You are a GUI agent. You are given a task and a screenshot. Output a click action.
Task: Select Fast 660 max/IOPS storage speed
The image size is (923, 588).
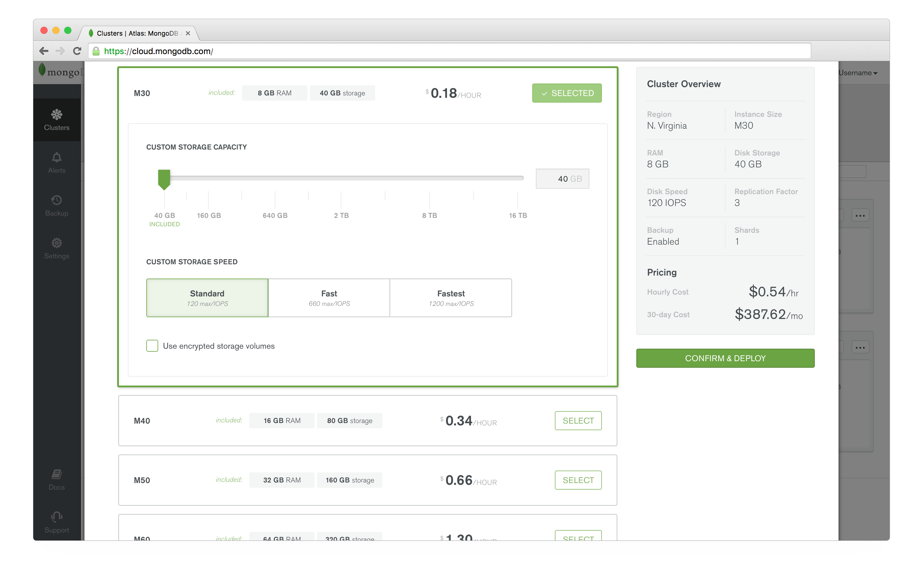tap(329, 298)
